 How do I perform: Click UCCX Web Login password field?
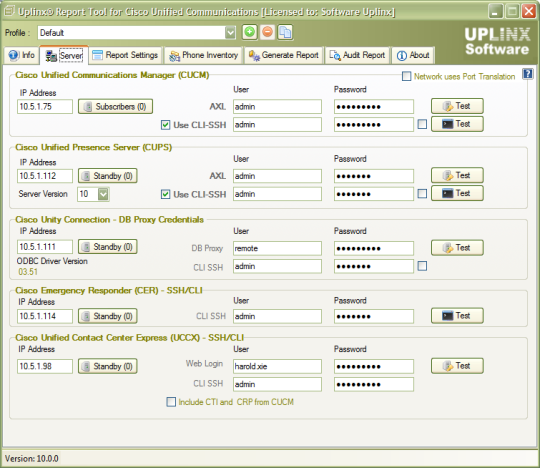pos(374,366)
